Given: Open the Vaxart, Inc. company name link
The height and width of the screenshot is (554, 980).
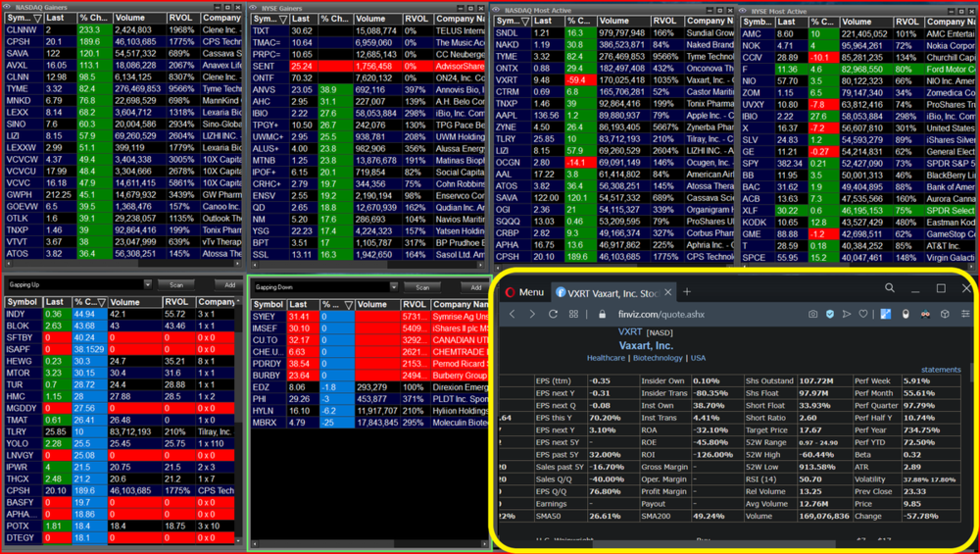Looking at the screenshot, I should click(x=646, y=345).
